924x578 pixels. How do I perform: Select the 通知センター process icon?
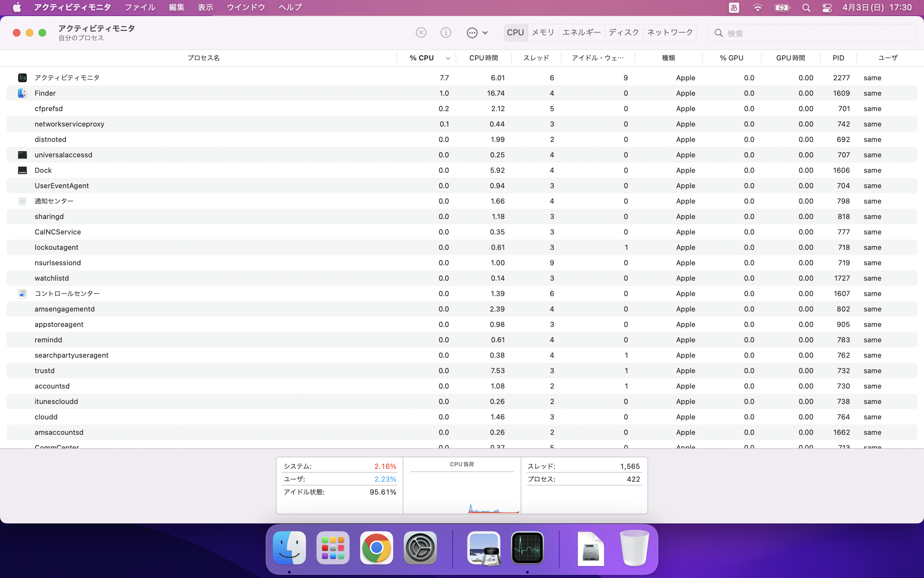coord(22,201)
